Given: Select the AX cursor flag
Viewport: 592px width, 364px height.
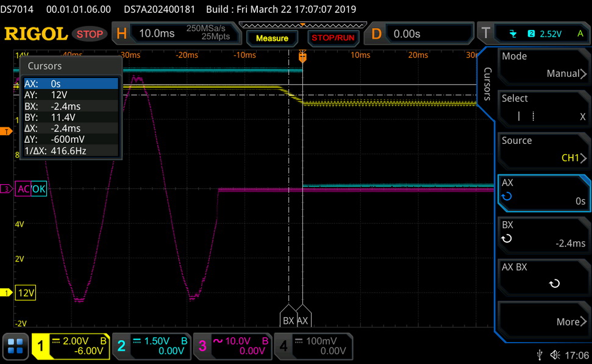Looking at the screenshot, I should [303, 316].
